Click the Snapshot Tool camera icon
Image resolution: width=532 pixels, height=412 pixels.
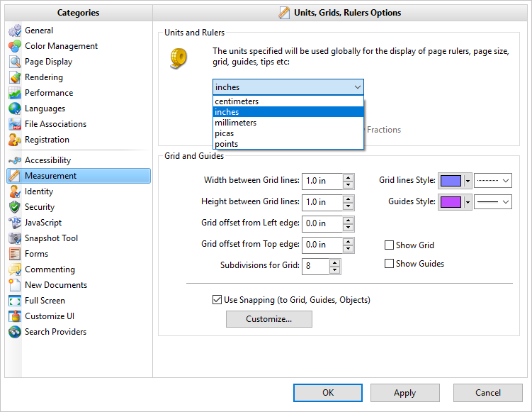15,238
